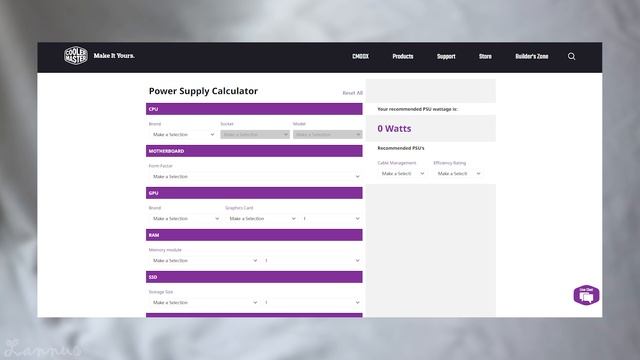Click the GPU section header

[254, 193]
